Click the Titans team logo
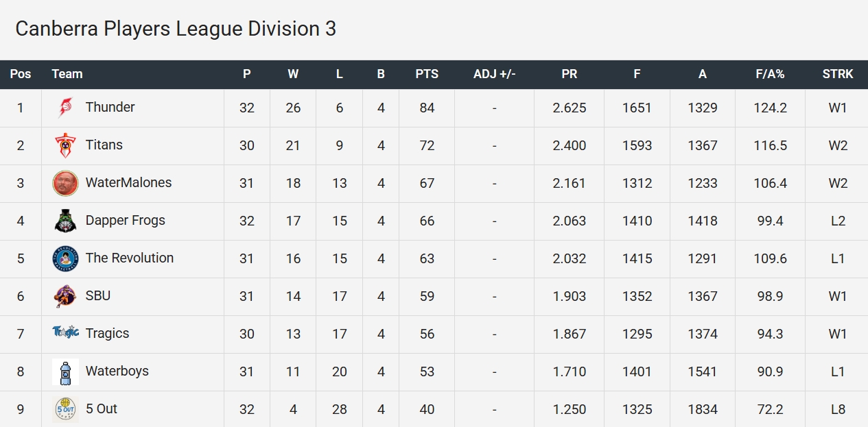This screenshot has width=868, height=427. pyautogui.click(x=65, y=145)
